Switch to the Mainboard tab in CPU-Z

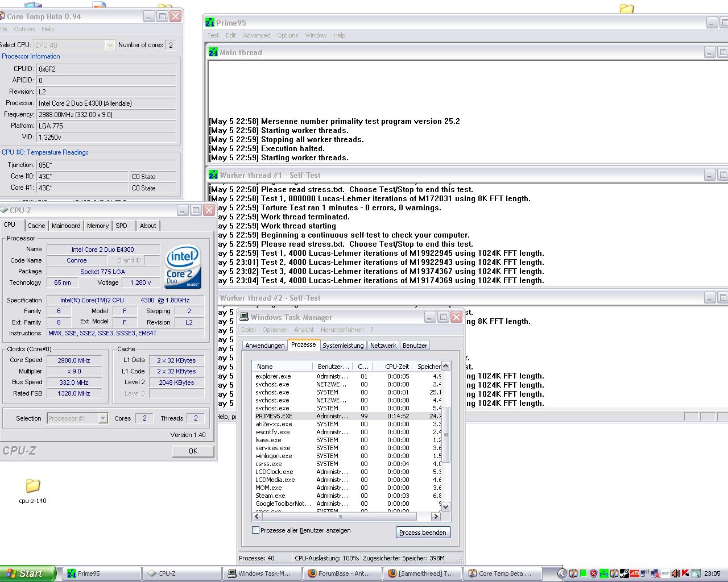click(66, 226)
